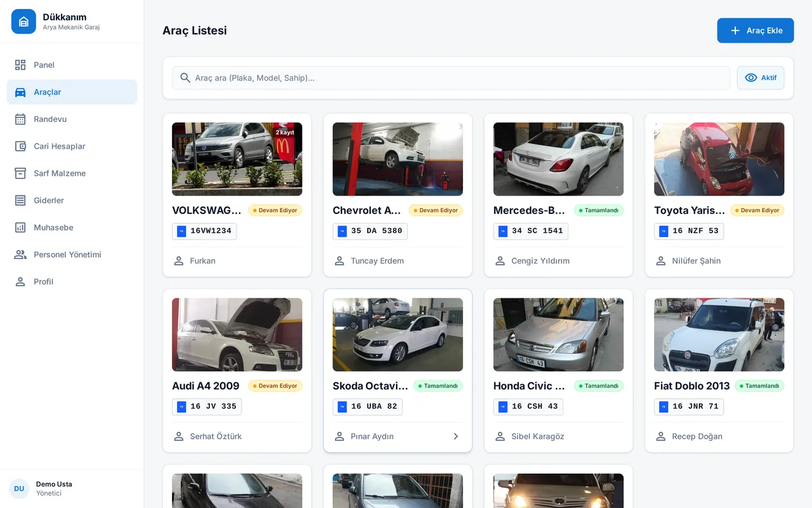Click the car icon beside Araçlar
The width and height of the screenshot is (812, 508).
20,92
